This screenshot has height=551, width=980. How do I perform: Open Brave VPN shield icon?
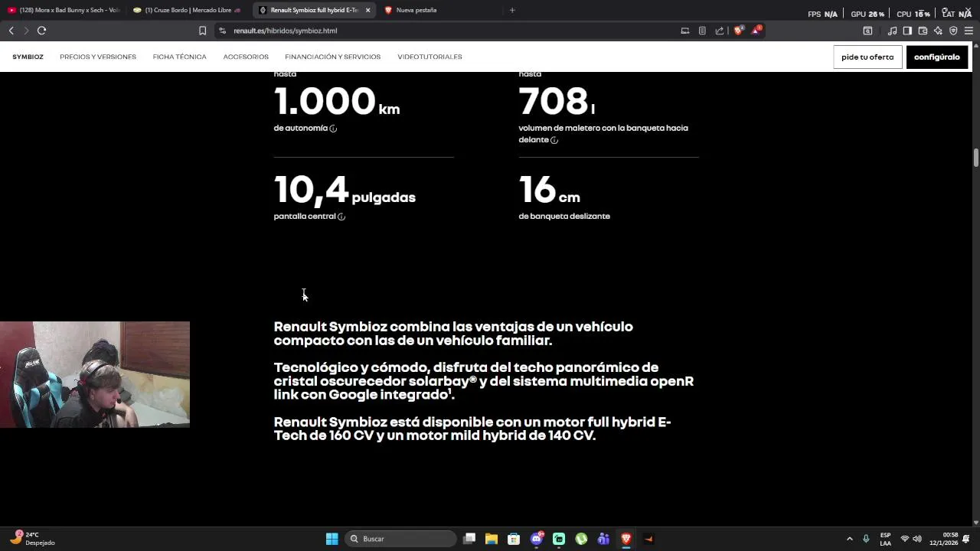coord(953,31)
